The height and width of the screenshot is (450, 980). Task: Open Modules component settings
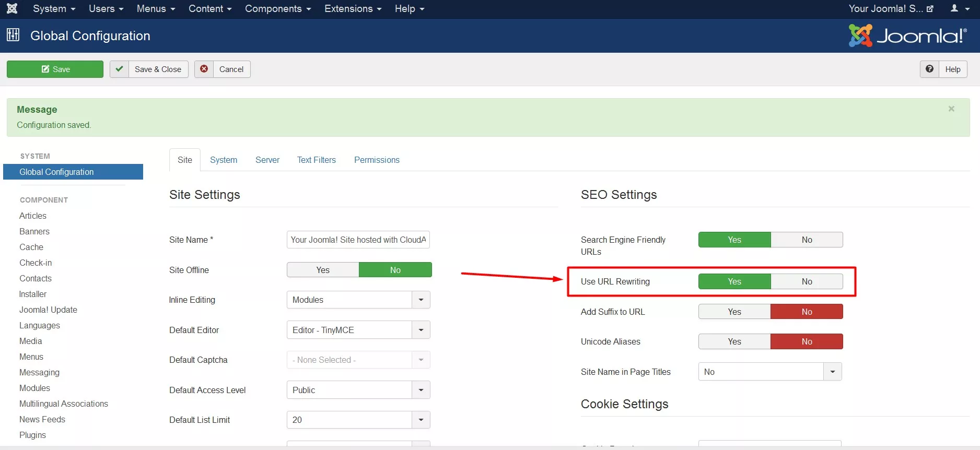(34, 388)
